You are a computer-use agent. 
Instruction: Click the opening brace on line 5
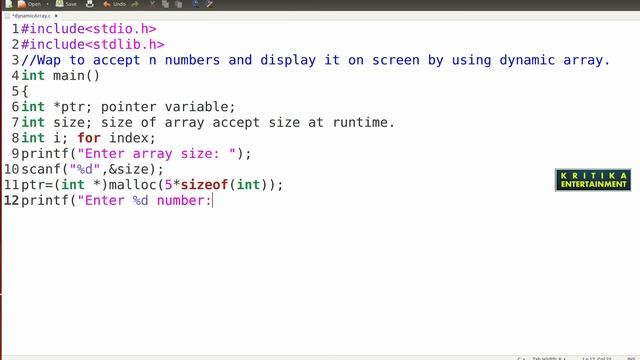[25, 91]
